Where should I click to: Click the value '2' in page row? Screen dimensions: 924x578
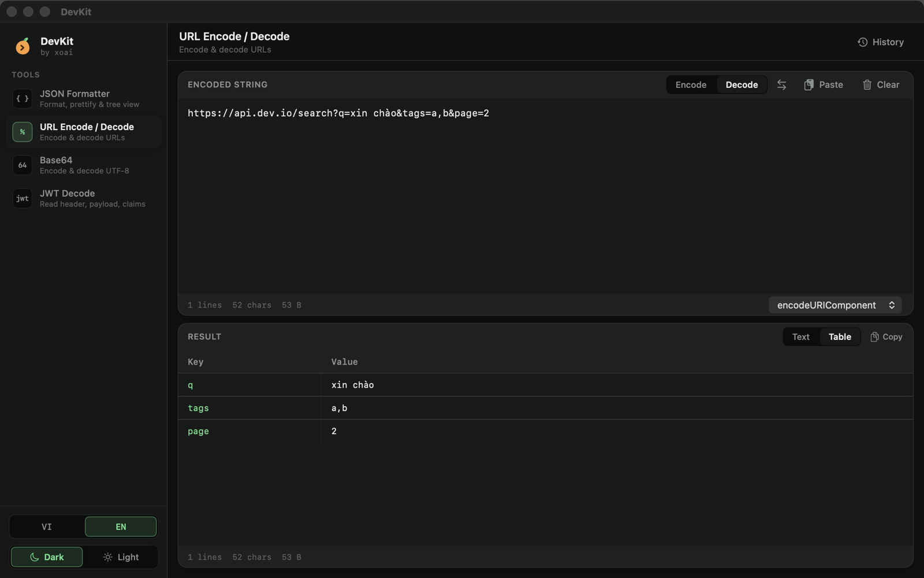(617, 431)
